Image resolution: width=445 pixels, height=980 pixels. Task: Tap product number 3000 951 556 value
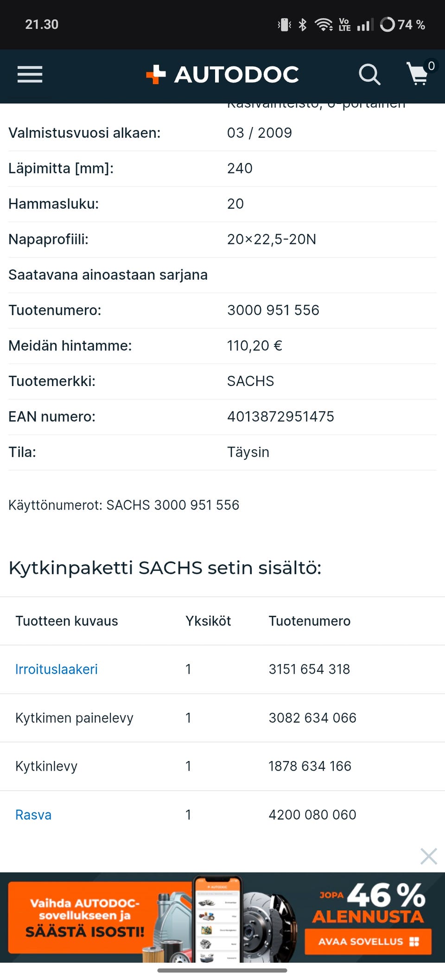[x=273, y=310]
